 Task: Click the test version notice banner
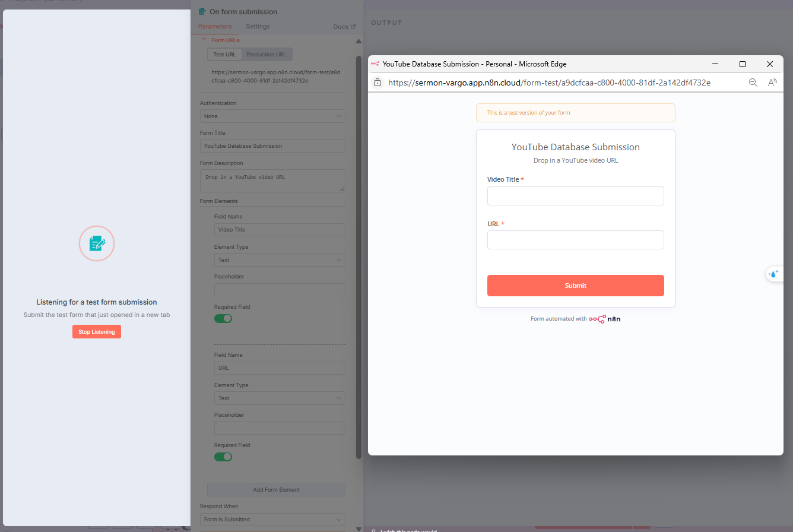click(575, 113)
